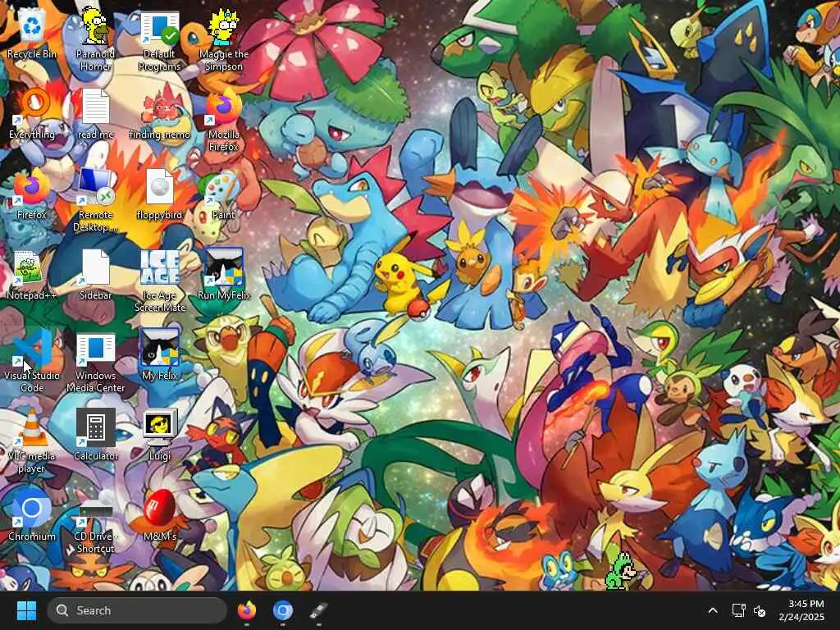Click the Mozilla Firefox desktop shortcut
Viewport: 840px width, 630px height.
224,120
